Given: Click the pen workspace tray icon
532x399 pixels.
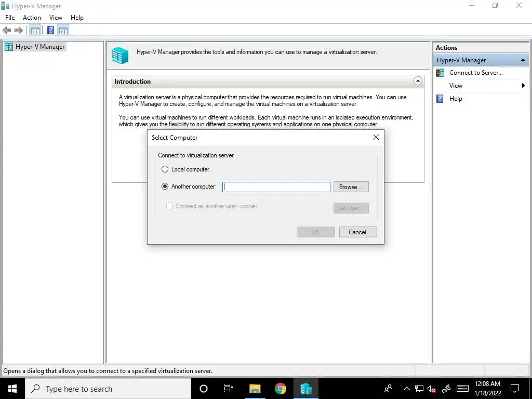Looking at the screenshot, I should pyautogui.click(x=446, y=389).
